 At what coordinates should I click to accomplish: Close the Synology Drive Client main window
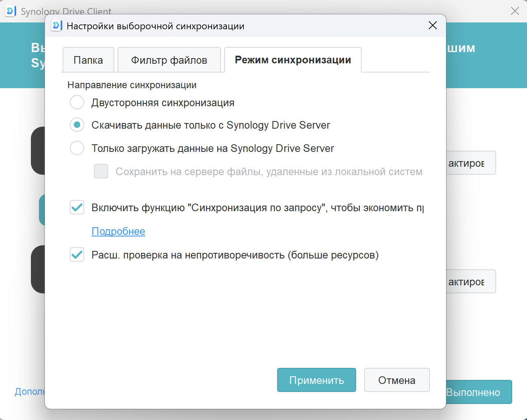(515, 11)
